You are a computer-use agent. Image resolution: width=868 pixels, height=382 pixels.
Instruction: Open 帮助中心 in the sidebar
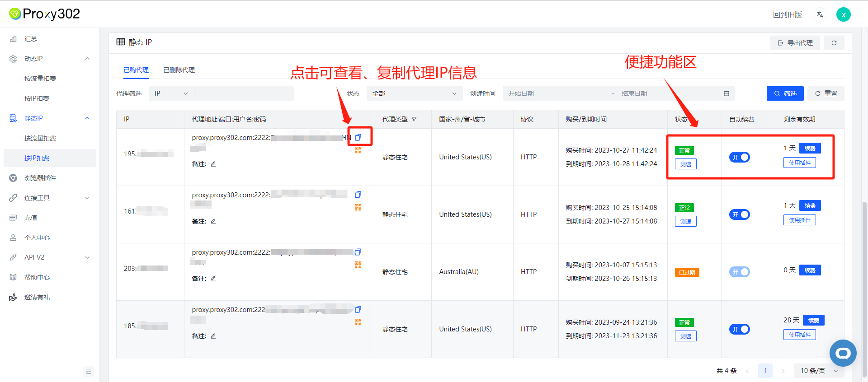(50, 277)
